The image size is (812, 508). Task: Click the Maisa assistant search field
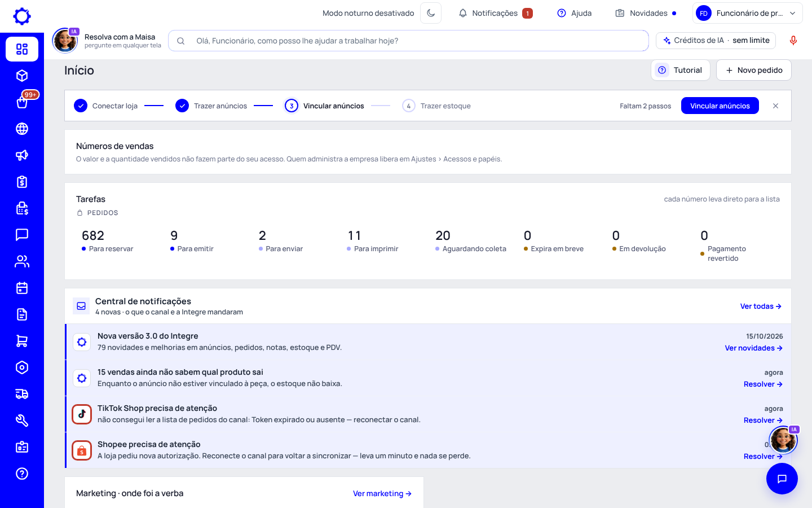pos(408,41)
